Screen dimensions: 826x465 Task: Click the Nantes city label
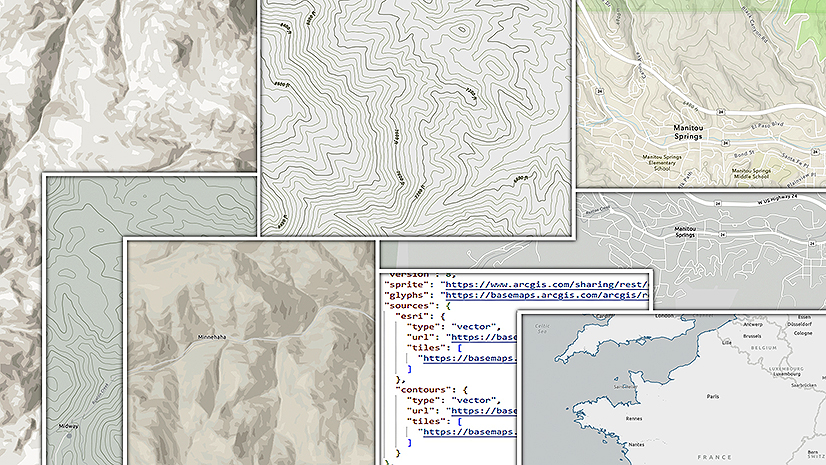(x=636, y=444)
